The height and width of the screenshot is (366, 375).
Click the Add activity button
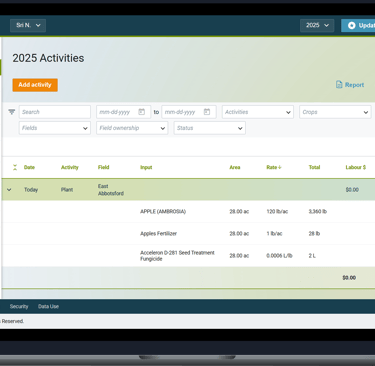coord(35,85)
